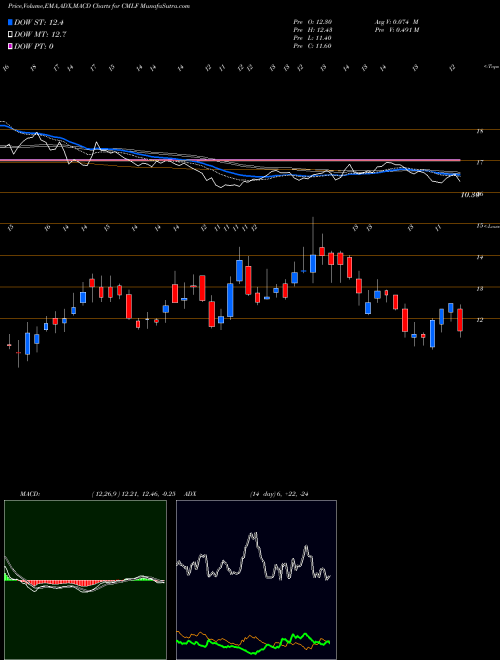
Task: Click the 17 axis label on EMA chart
Action: point(479,162)
